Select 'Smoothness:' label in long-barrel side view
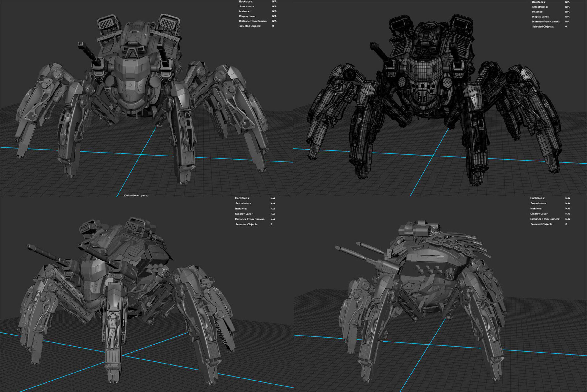The width and height of the screenshot is (587, 392). (243, 203)
